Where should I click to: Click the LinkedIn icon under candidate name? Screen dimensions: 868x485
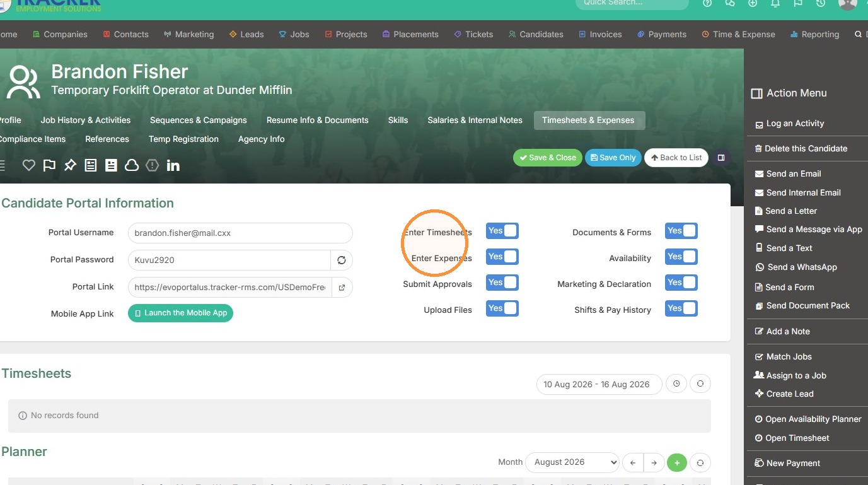[x=173, y=165]
